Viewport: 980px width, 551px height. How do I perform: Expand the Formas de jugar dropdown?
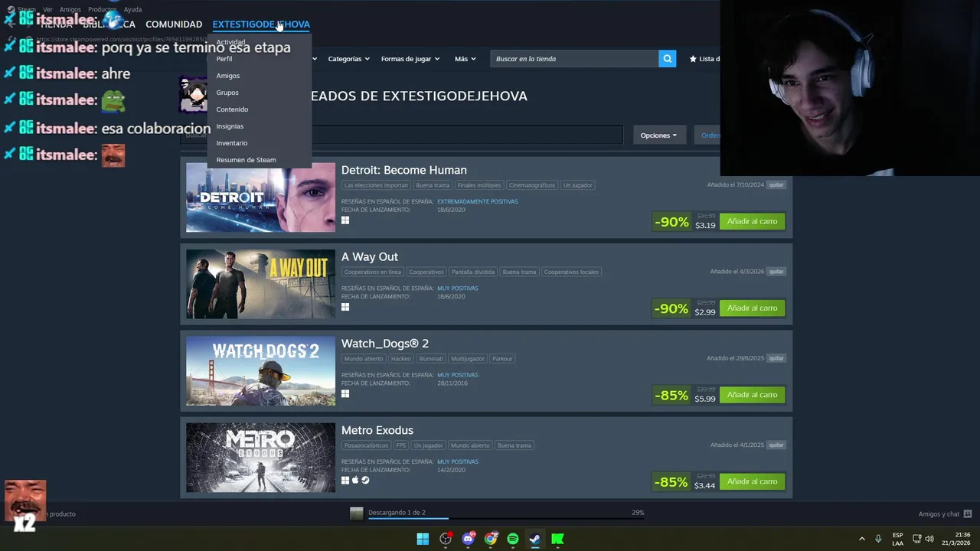pyautogui.click(x=410, y=59)
